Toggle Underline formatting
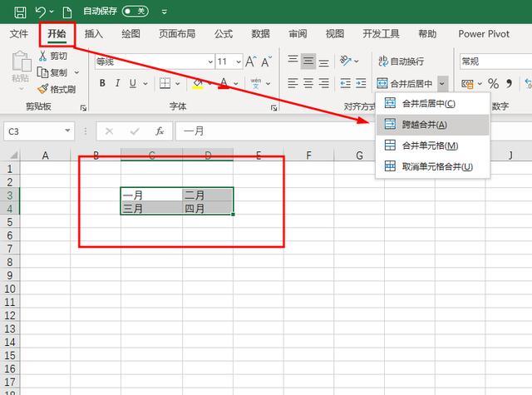The width and height of the screenshot is (532, 395). (133, 83)
